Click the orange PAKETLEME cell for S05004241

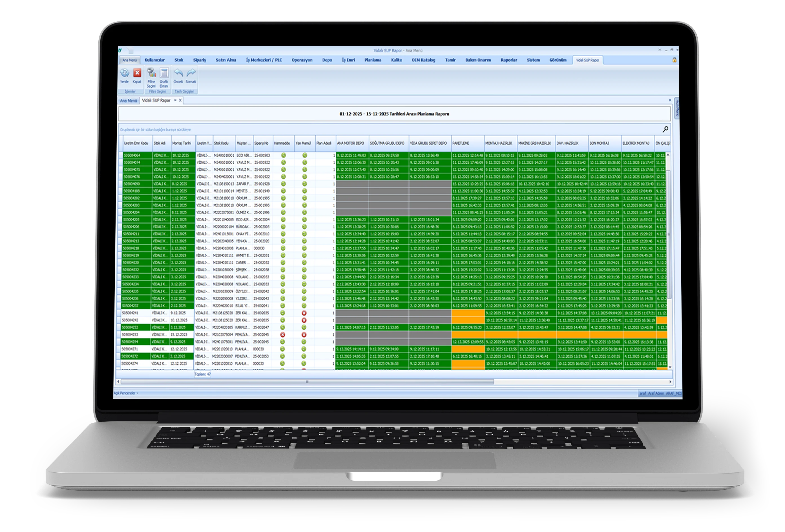[x=468, y=313]
